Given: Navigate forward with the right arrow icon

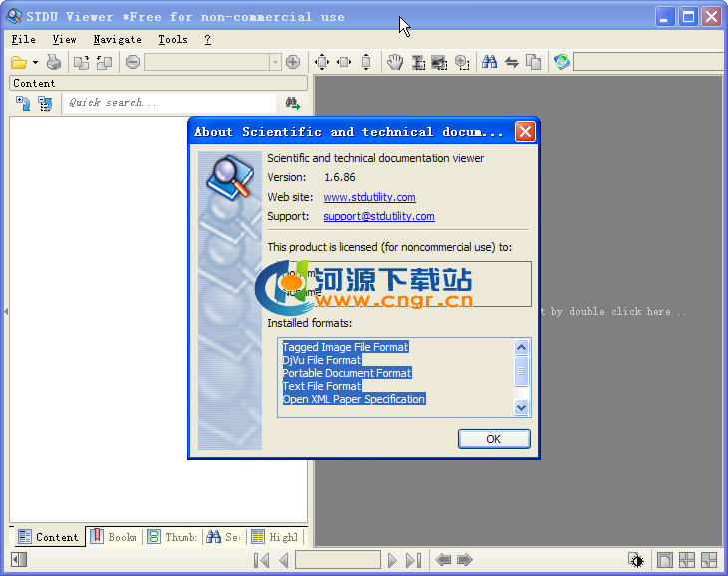Looking at the screenshot, I should click(465, 560).
